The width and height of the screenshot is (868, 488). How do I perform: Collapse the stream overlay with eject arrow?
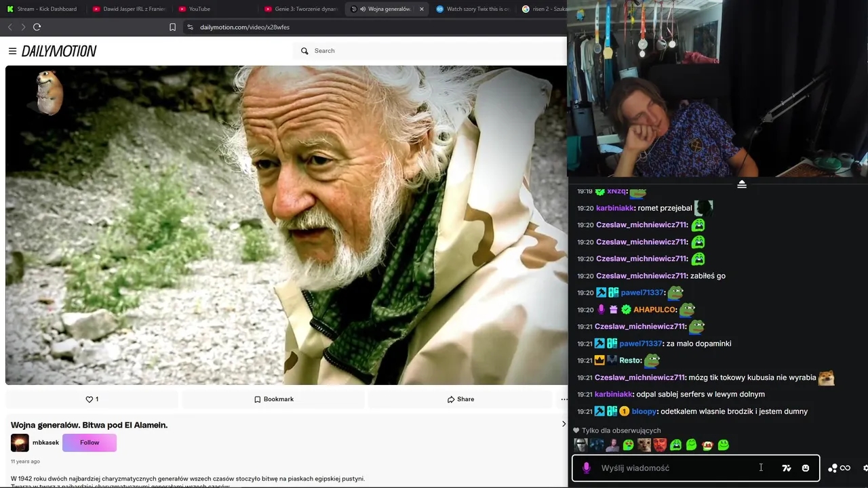tap(742, 184)
